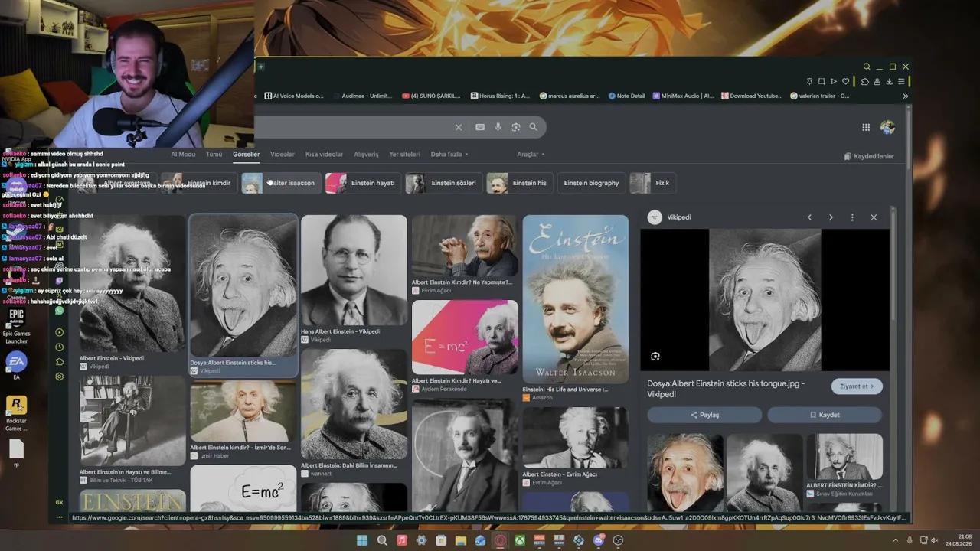Open Opera sidebar history clock icon
980x551 pixels.
[60, 347]
